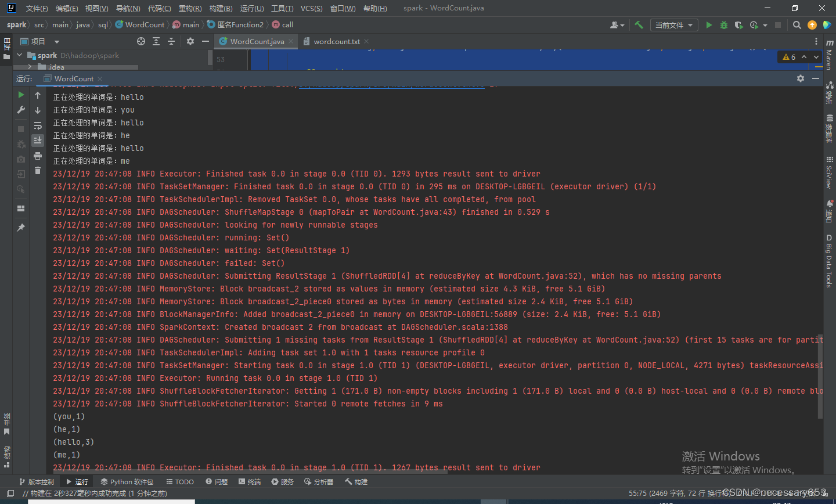The height and width of the screenshot is (504, 836).
Task: Open Project panel gear options
Action: pos(190,41)
